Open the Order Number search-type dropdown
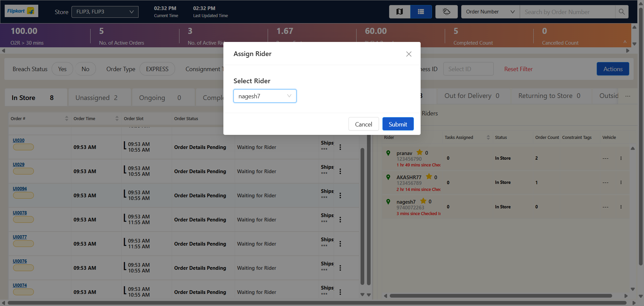Image resolution: width=644 pixels, height=306 pixels. click(x=490, y=12)
